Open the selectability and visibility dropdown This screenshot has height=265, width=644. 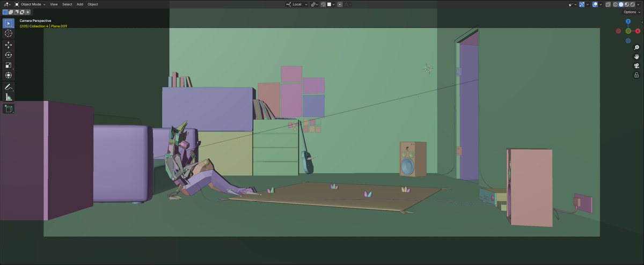pos(573,4)
